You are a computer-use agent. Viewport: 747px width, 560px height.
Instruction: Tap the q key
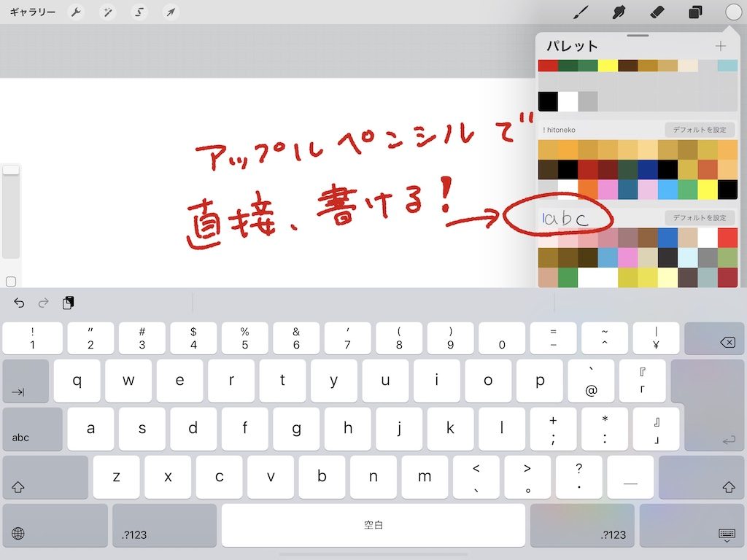pyautogui.click(x=77, y=381)
